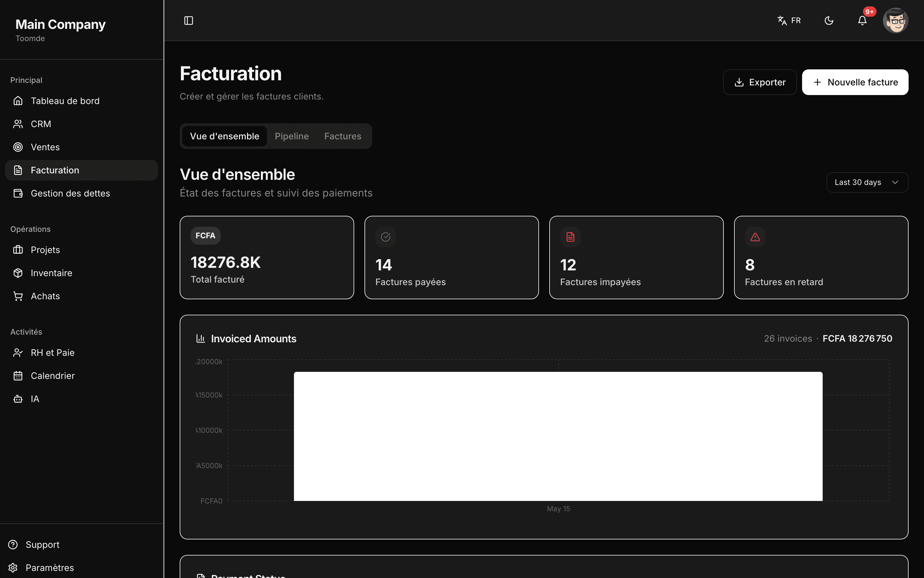
Task: Open the FR language switcher
Action: (x=789, y=21)
